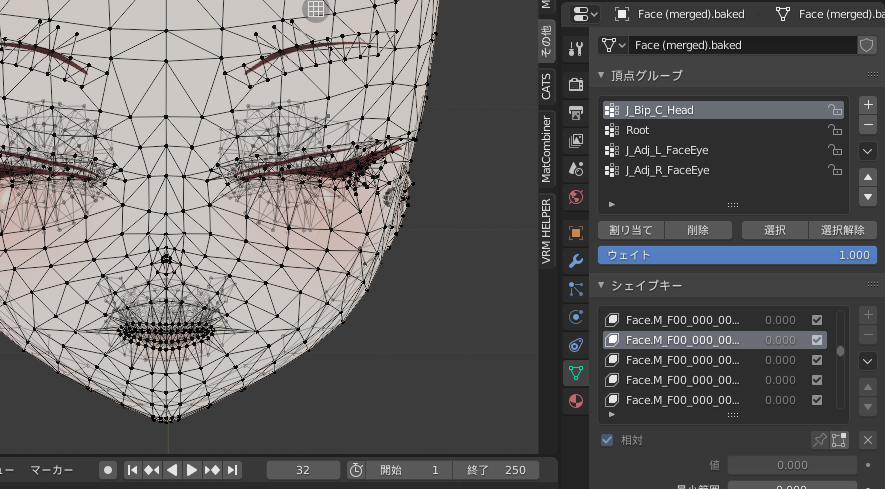Jump to the timeline end frame
The width and height of the screenshot is (885, 489).
click(232, 470)
